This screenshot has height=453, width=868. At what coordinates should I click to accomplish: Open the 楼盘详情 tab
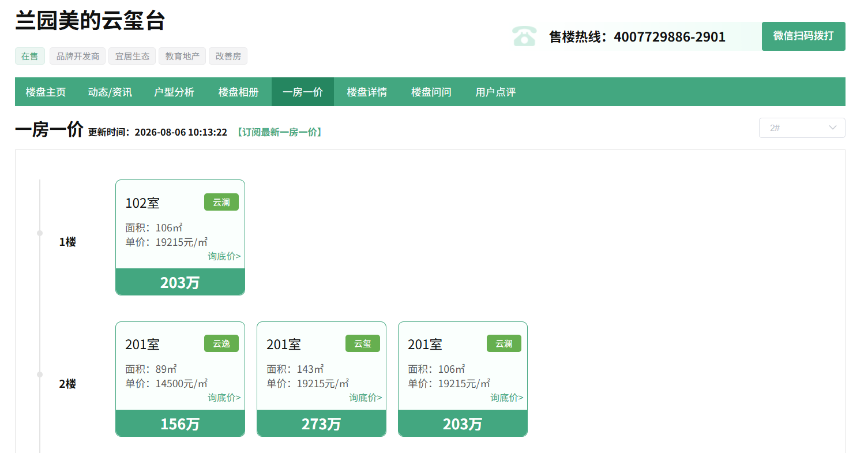click(x=367, y=92)
